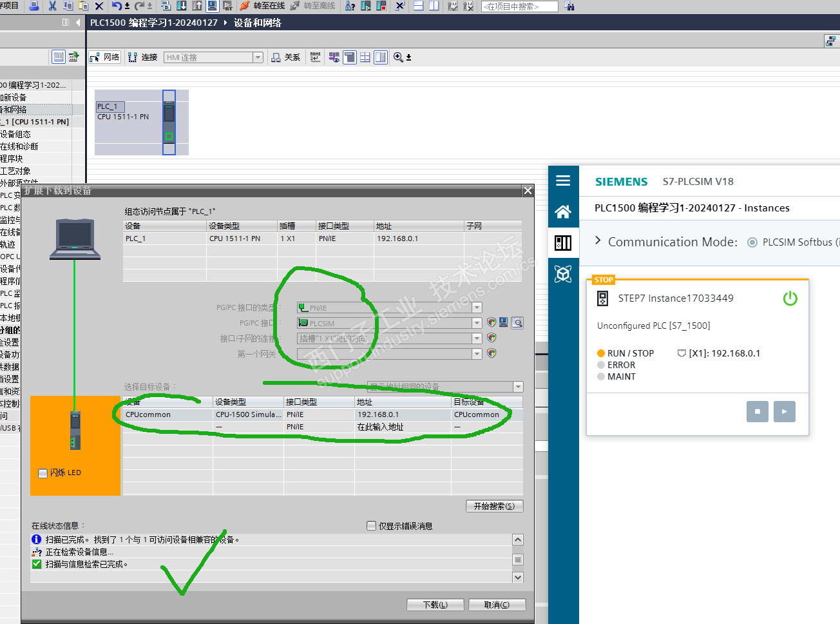Viewport: 840px width, 624px height.
Task: Click the project search input field
Action: 520,6
